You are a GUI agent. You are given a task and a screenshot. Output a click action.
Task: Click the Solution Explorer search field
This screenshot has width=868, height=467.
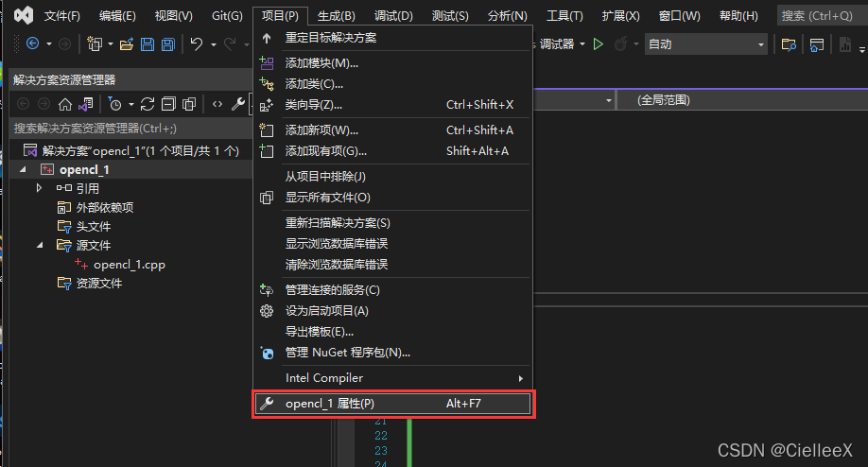[131, 129]
